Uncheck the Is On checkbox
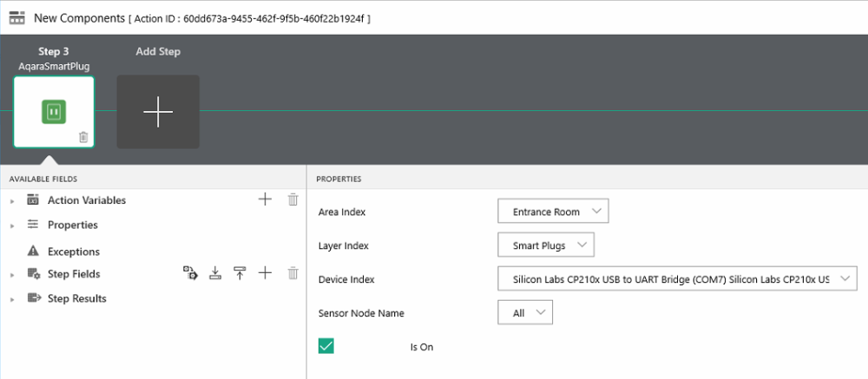 point(326,346)
